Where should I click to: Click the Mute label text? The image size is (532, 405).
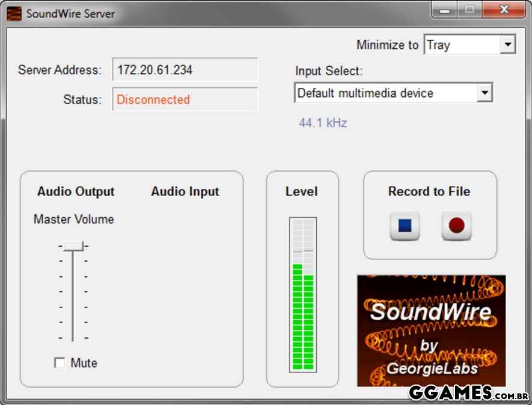coord(84,363)
